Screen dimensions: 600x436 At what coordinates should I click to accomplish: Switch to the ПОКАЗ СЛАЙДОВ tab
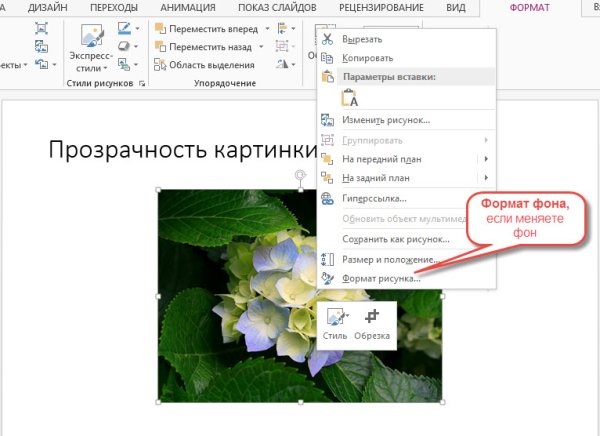coord(277,8)
